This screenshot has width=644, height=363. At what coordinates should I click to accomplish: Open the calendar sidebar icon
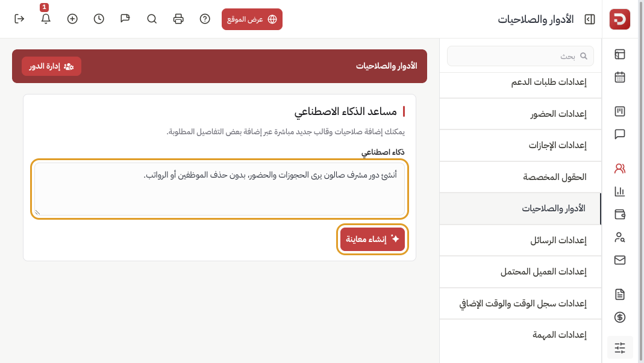click(x=619, y=77)
